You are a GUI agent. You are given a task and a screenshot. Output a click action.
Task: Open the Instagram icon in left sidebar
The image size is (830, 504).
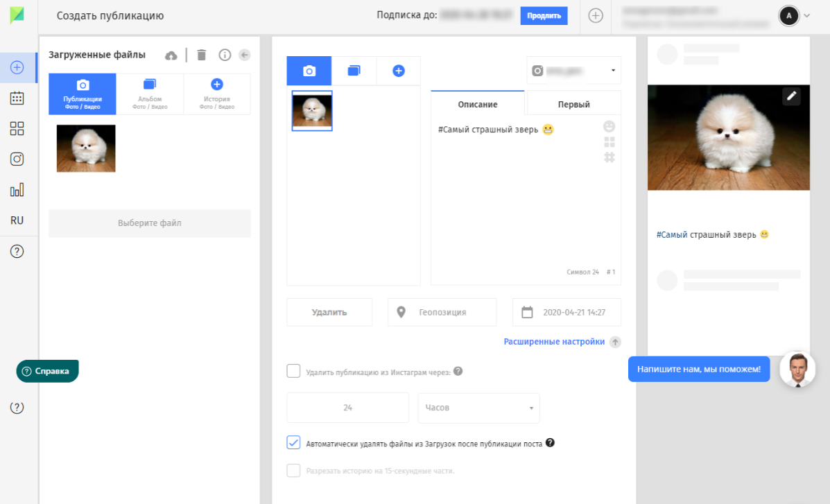tap(17, 159)
